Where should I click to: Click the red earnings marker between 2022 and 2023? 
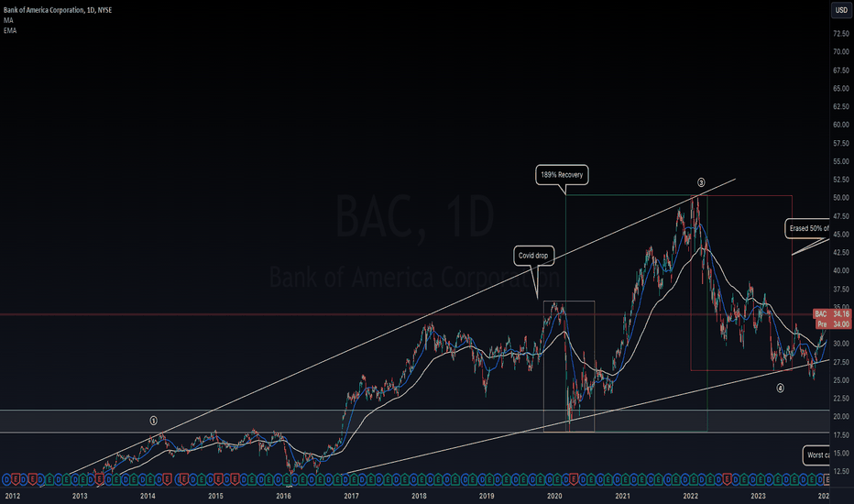click(x=727, y=479)
